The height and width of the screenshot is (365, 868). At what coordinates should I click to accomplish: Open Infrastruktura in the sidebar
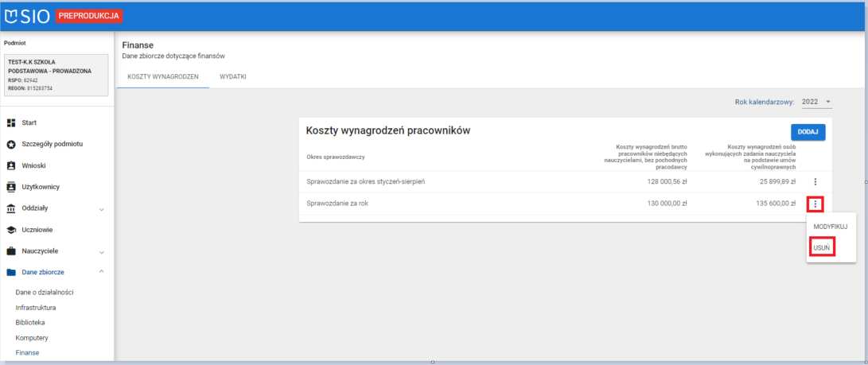[36, 307]
